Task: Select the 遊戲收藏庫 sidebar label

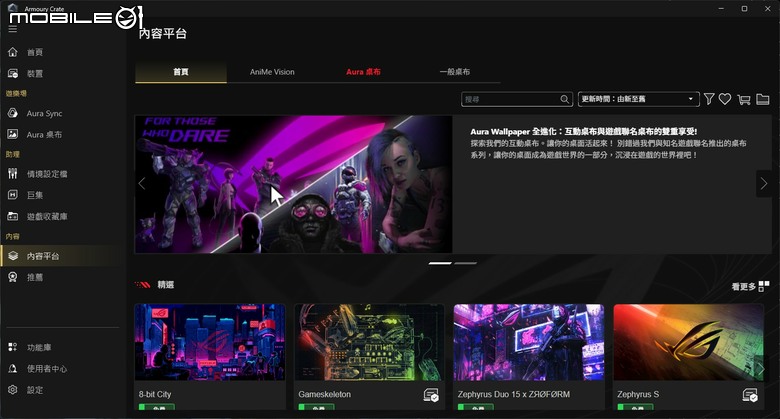Action: pos(47,216)
